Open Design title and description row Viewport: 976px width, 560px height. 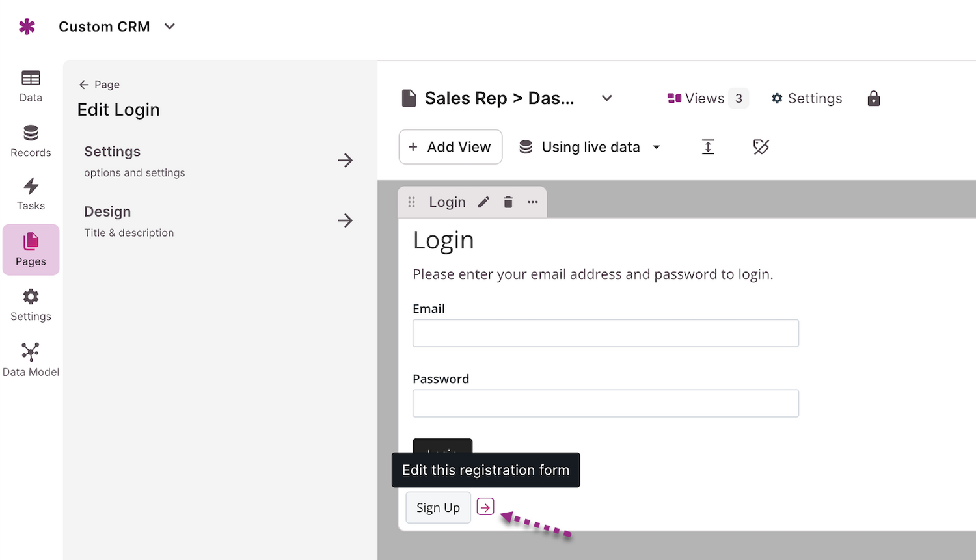[x=218, y=221]
